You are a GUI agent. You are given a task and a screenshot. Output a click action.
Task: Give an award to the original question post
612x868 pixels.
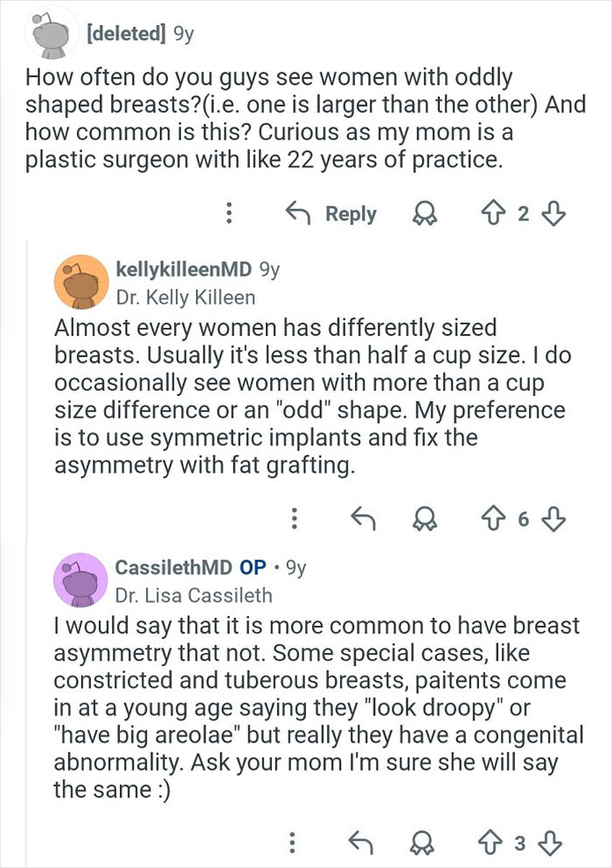click(424, 214)
